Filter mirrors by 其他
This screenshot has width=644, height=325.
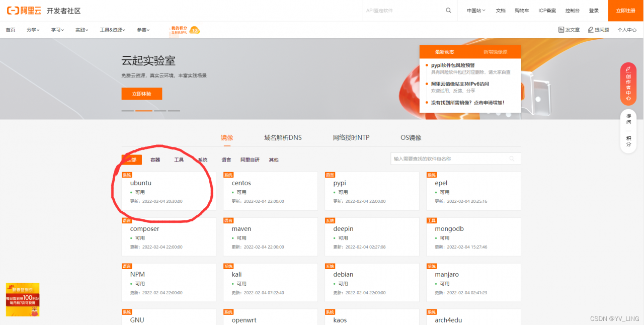point(274,159)
